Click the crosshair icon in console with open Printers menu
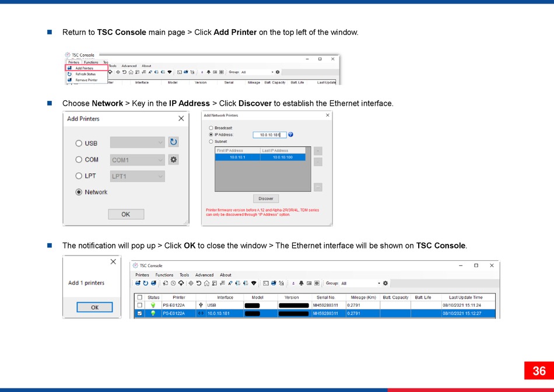 pyautogui.click(x=118, y=72)
